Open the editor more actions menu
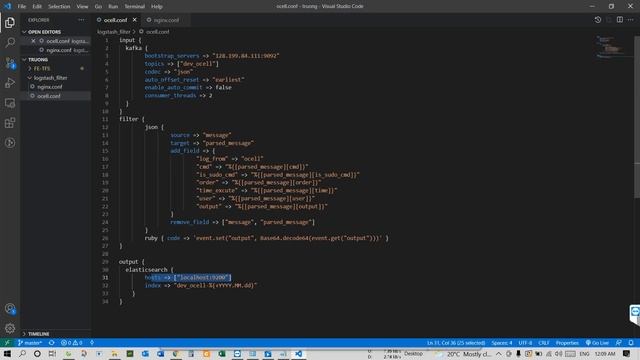Screen dimensions: 640x360 (x=631, y=20)
